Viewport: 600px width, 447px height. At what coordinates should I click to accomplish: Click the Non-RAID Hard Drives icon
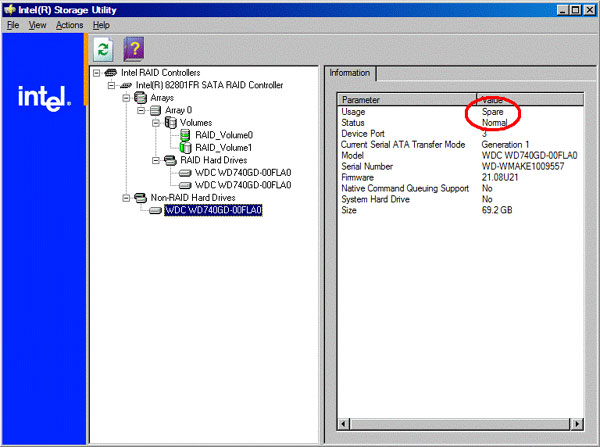coord(140,198)
